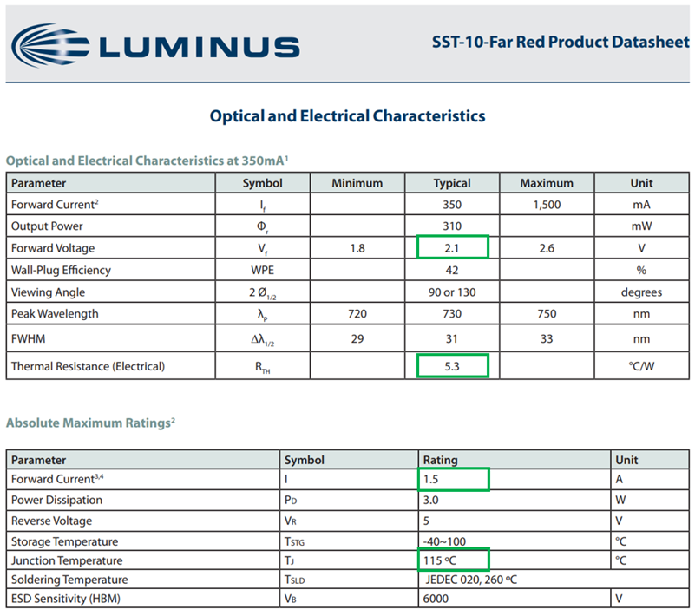Viewport: 695px width, 616px height.
Task: Click the Thermal Resistance (Electrical) row label
Action: click(x=88, y=366)
